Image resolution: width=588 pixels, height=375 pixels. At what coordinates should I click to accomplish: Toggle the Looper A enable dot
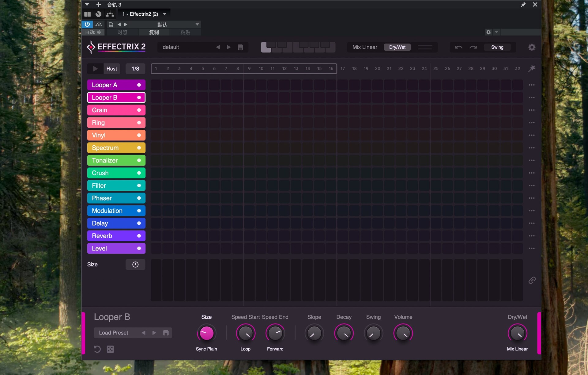(x=139, y=85)
